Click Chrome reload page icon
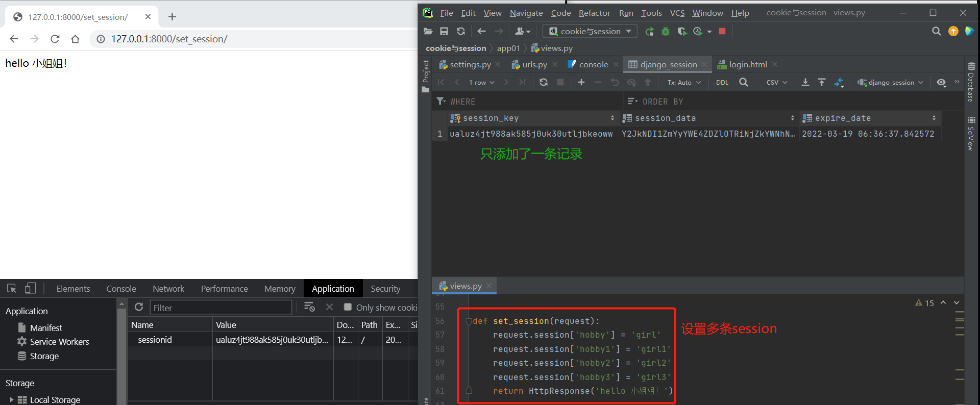980x405 pixels. [x=55, y=39]
